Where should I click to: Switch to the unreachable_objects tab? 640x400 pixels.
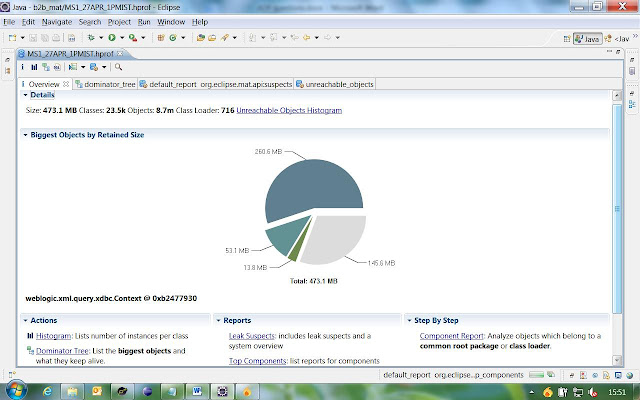pos(335,84)
